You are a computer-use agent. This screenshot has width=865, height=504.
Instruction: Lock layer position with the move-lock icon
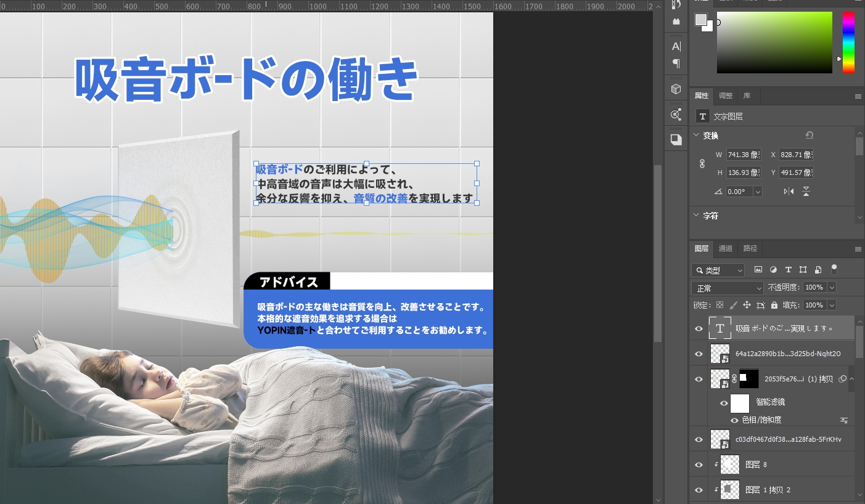tap(747, 305)
